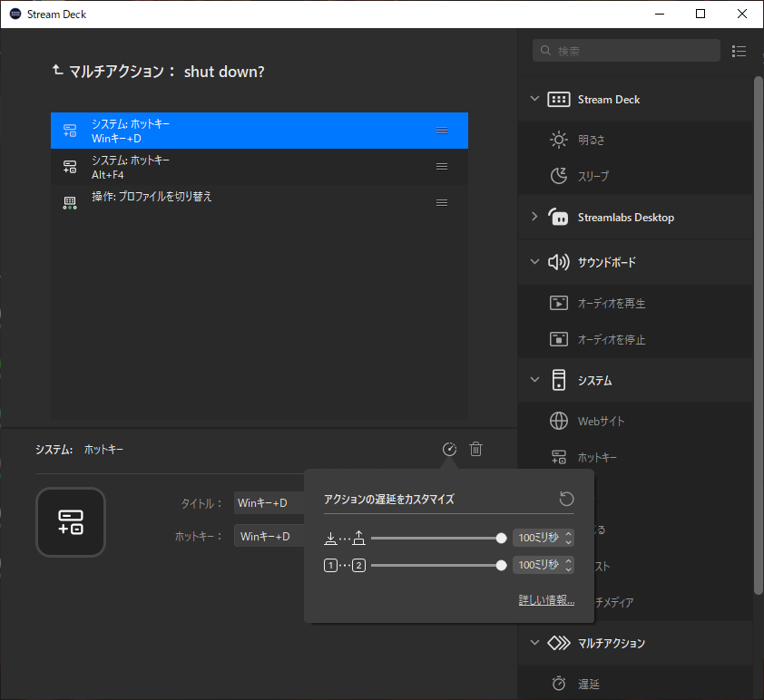Open the 詳しい情報 link
The image size is (764, 700).
click(546, 600)
